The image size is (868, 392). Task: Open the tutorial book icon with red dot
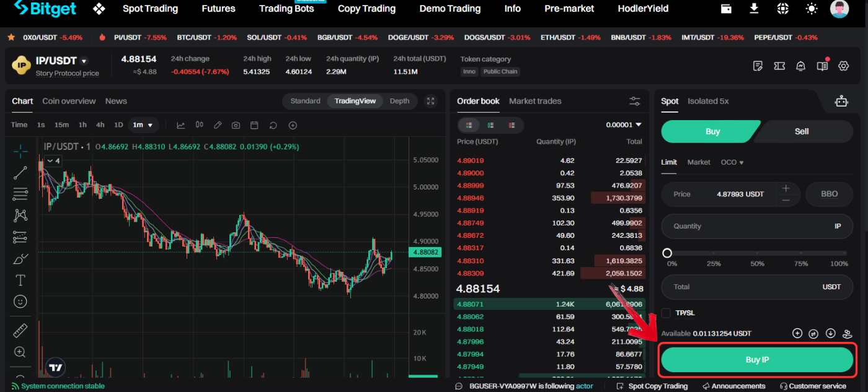point(823,65)
